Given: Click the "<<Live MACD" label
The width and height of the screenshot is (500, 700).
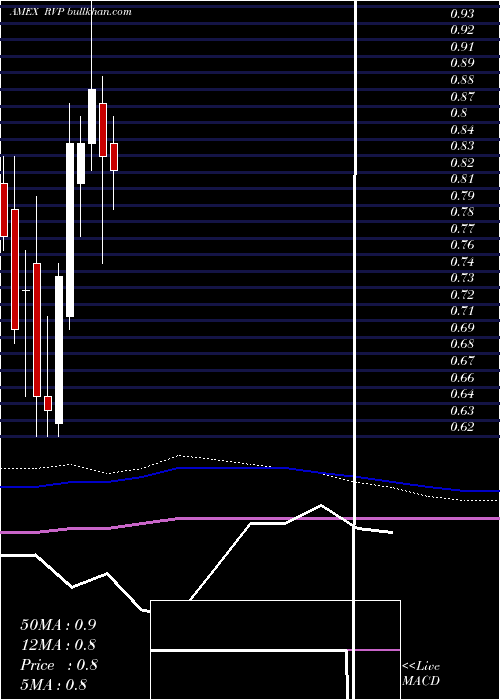Looking at the screenshot, I should 421,674.
